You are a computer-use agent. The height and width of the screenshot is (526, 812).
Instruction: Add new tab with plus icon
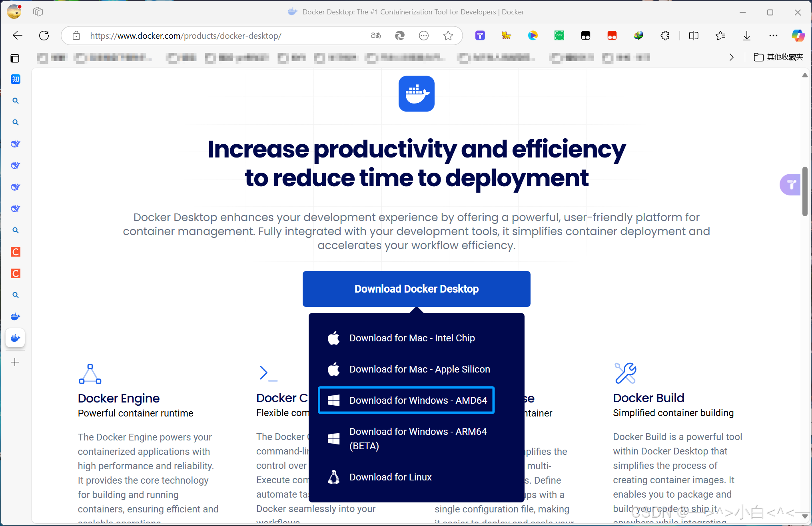[x=15, y=362]
